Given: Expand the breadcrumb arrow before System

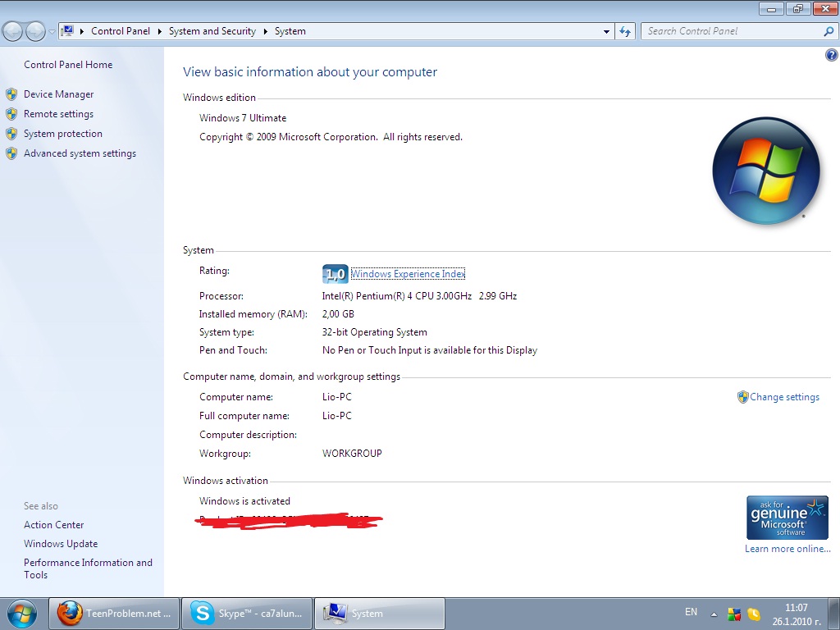Looking at the screenshot, I should (x=265, y=32).
